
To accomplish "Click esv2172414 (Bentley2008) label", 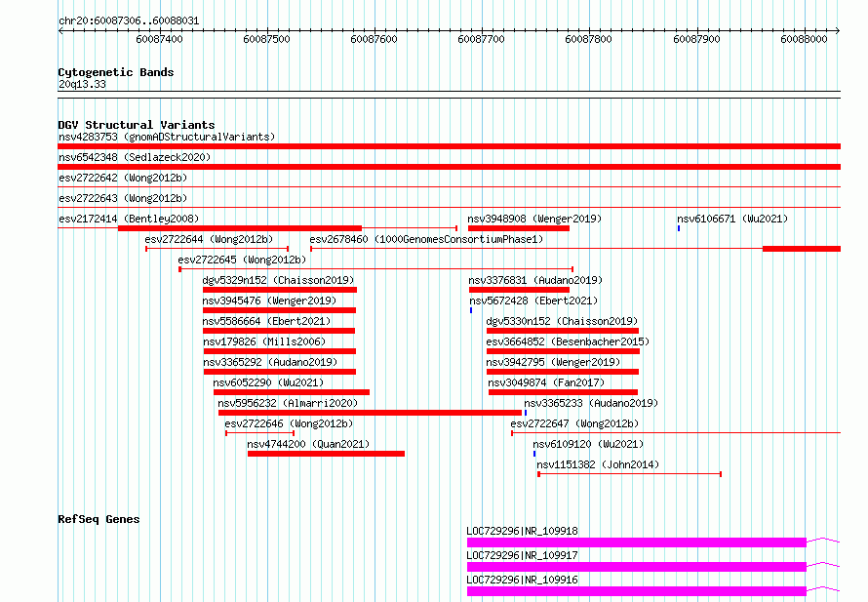I will coord(129,219).
